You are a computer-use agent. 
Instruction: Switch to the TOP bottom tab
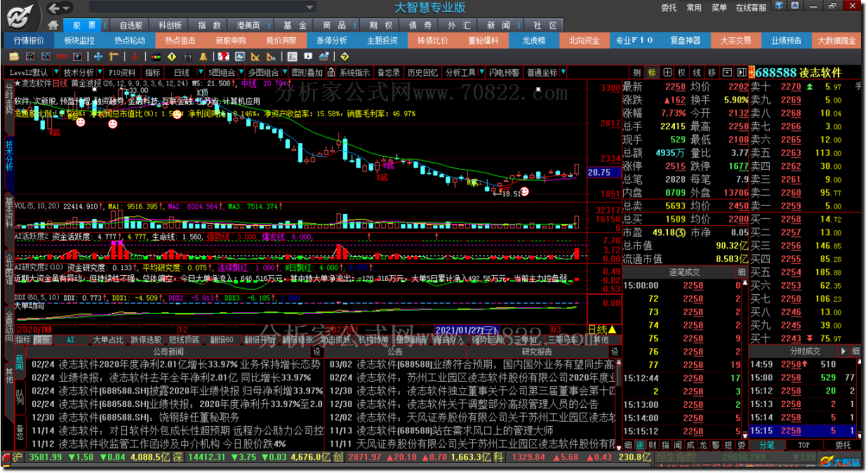tap(804, 445)
